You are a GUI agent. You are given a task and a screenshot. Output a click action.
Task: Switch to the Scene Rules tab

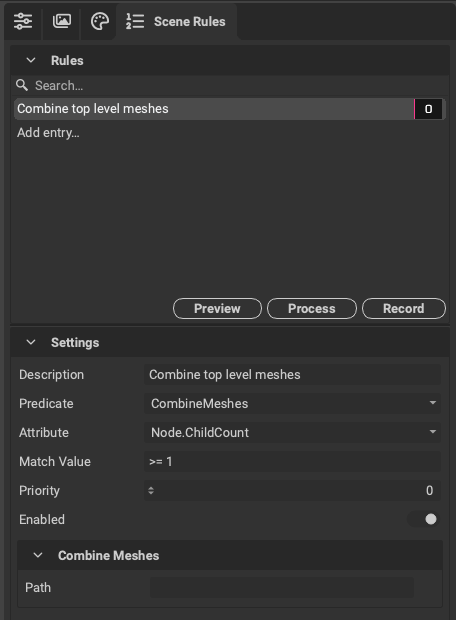click(176, 21)
